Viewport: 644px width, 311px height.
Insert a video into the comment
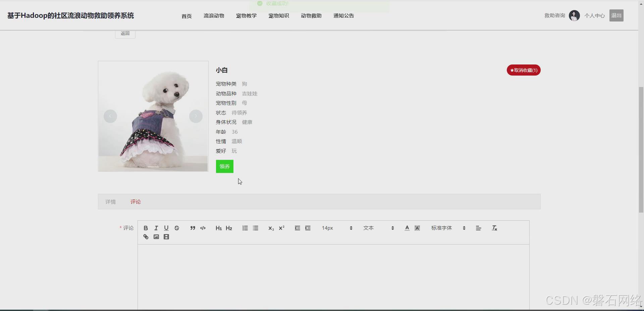[x=166, y=237]
